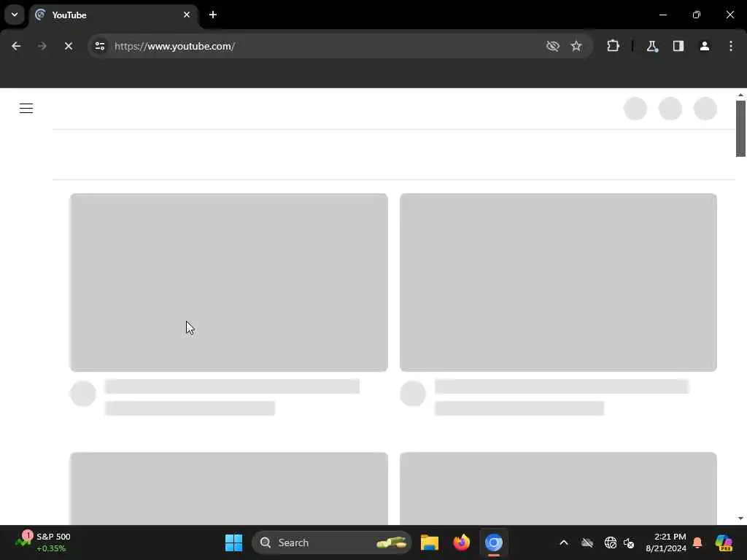The image size is (747, 560).
Task: Open Chrome three-dot menu
Action: pos(731,46)
